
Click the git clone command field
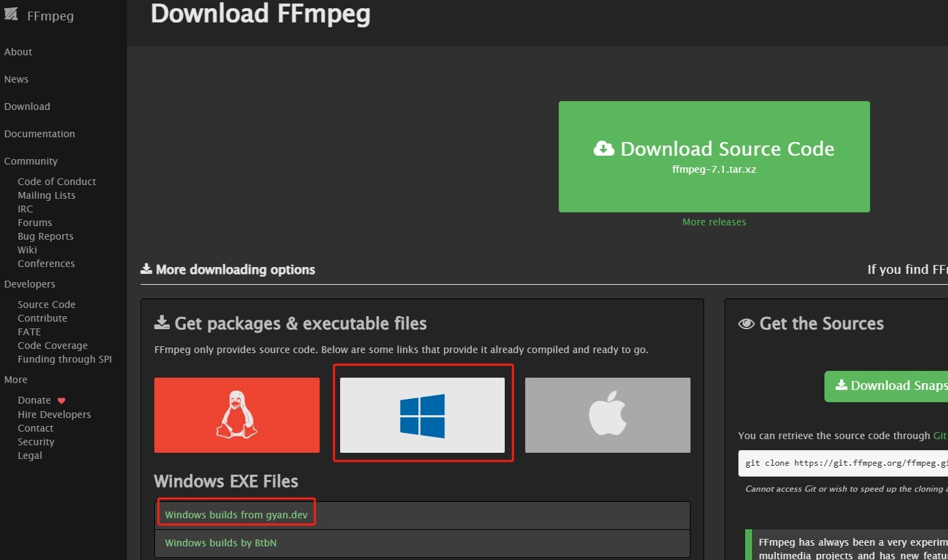(843, 463)
